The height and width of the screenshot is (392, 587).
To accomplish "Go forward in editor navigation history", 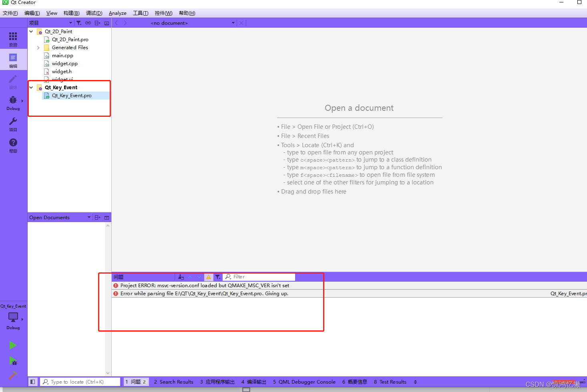I will pos(125,23).
